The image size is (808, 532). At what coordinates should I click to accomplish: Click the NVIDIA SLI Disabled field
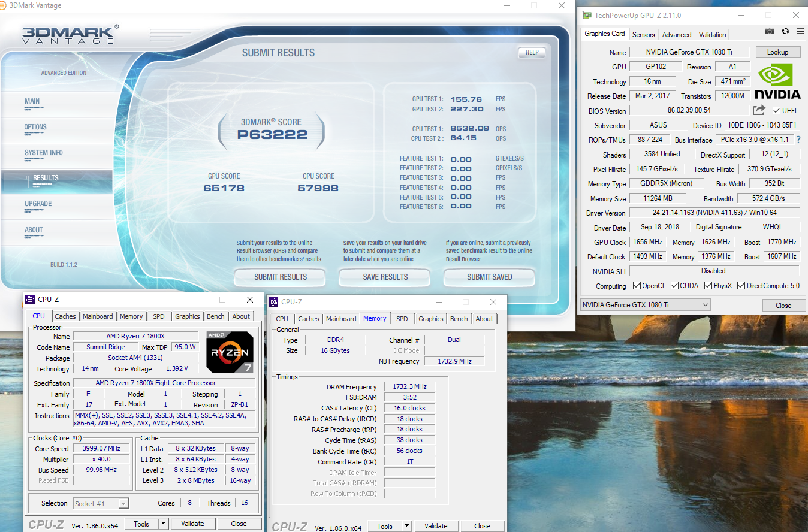pos(714,271)
